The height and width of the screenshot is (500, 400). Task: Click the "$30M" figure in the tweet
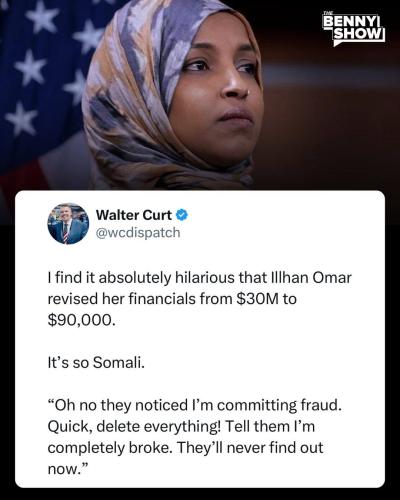pos(257,299)
